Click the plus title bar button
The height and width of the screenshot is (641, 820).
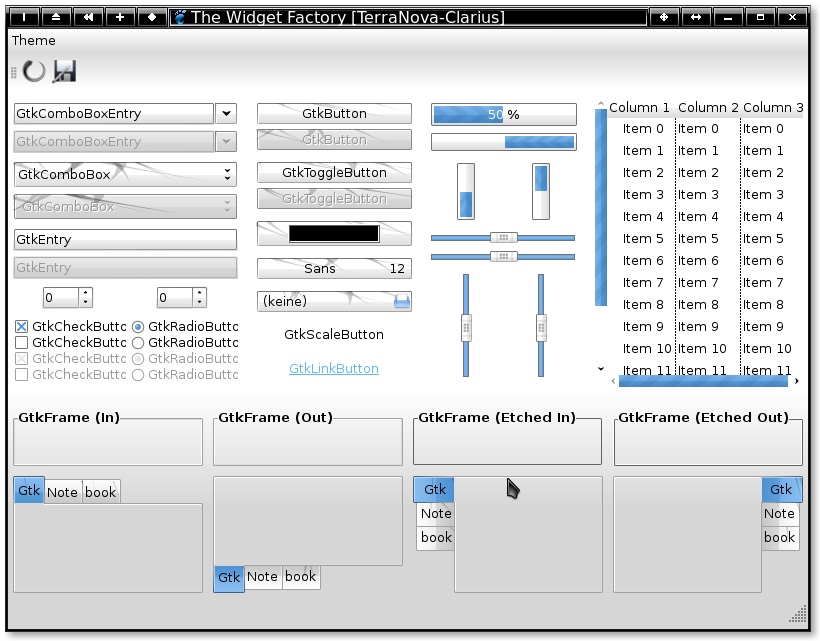[x=120, y=17]
